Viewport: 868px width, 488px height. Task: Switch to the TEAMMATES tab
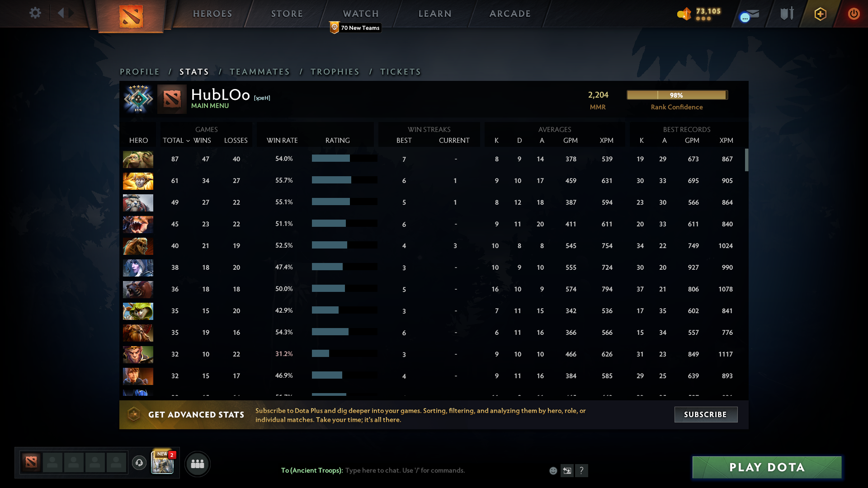tap(260, 71)
